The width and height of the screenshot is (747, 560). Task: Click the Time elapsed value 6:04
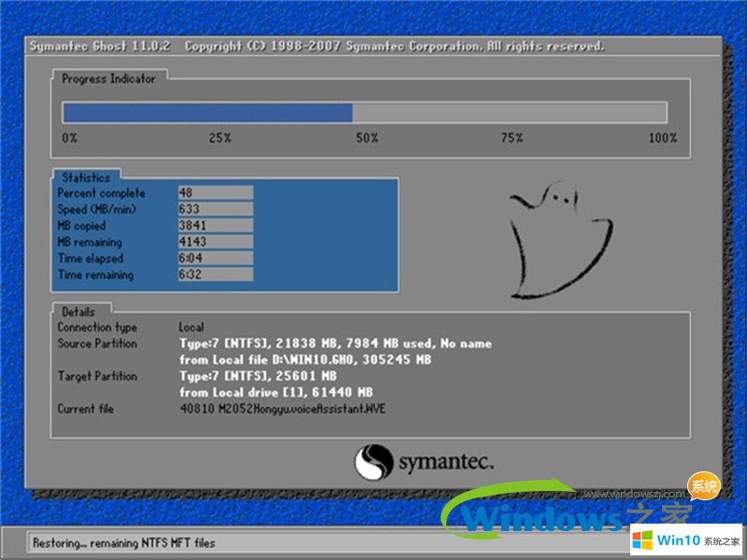coord(216,259)
